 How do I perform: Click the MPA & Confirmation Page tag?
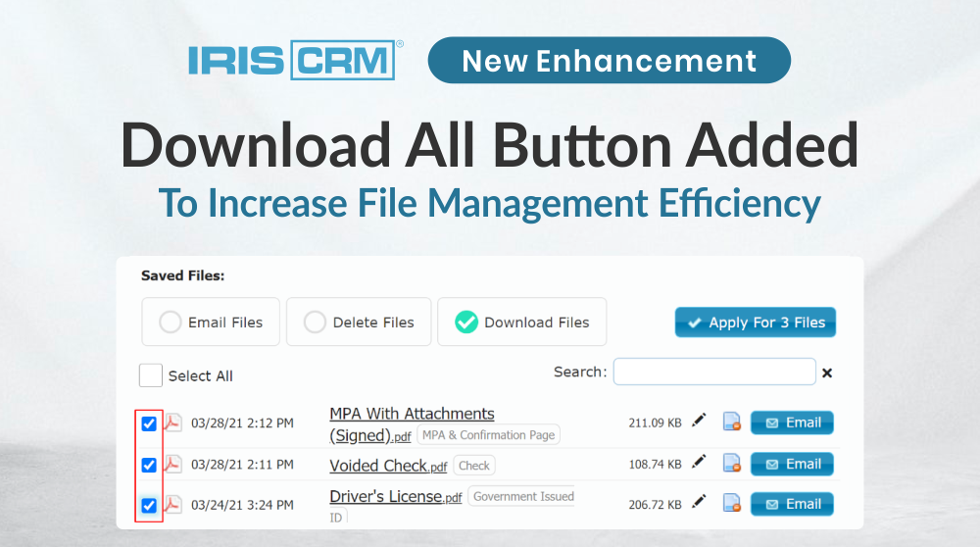click(488, 435)
